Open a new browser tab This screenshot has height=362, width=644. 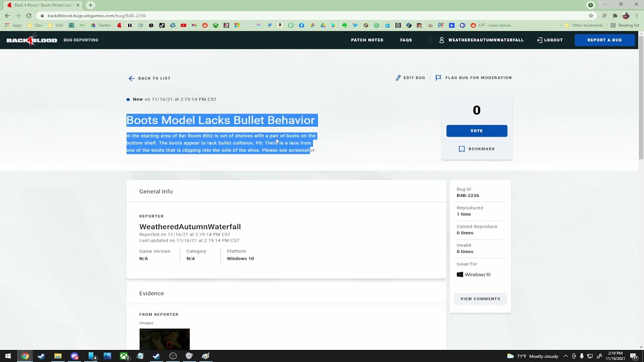pos(91,5)
